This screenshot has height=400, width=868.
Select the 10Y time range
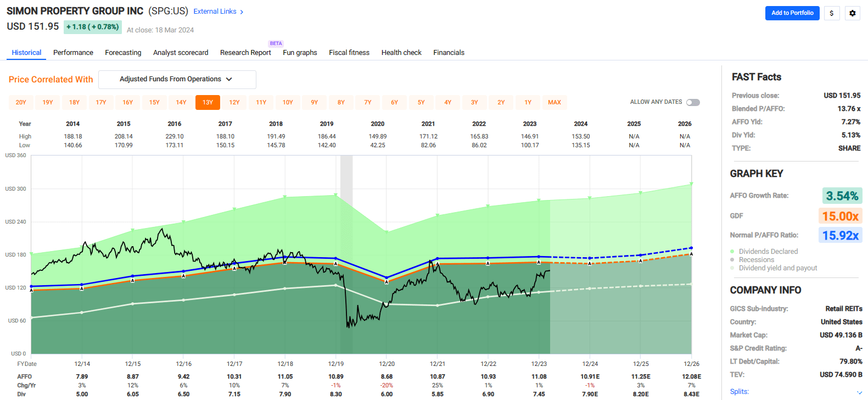(288, 102)
